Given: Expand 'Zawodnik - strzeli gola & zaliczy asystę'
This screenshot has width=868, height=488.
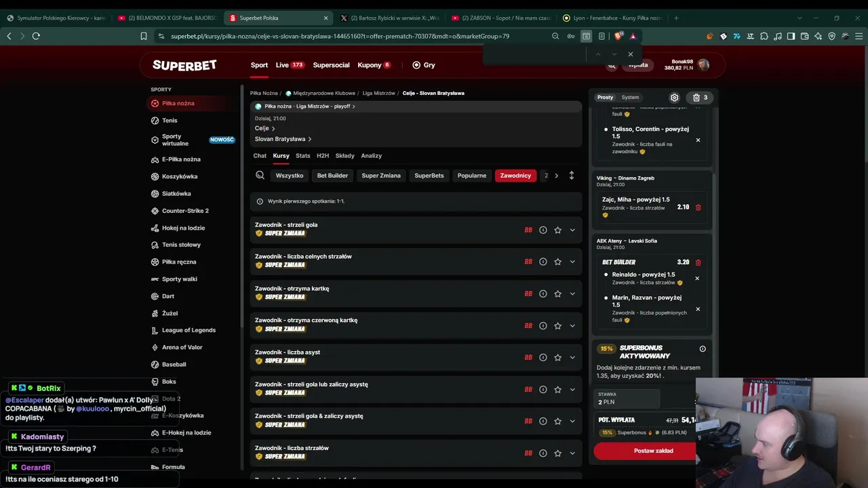Looking at the screenshot, I should (x=572, y=421).
